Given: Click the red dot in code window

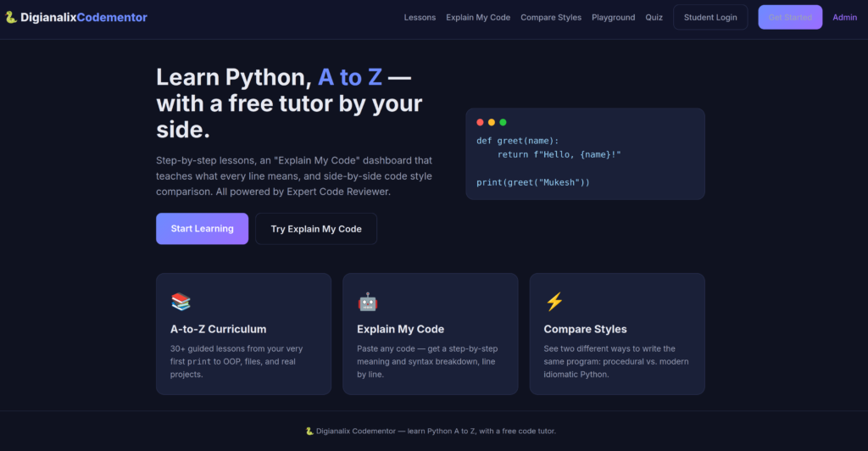Looking at the screenshot, I should click(x=480, y=122).
